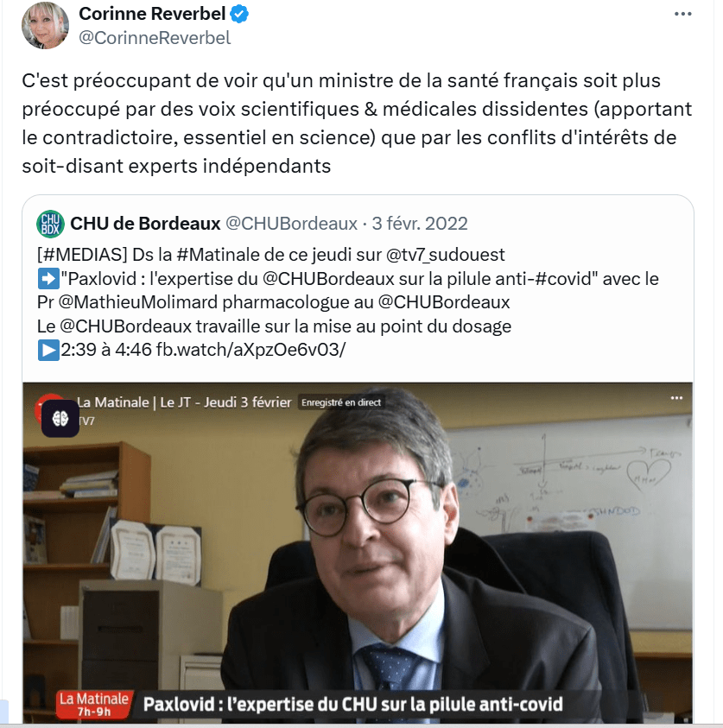Click the Corinne Reverbel display name
The height and width of the screenshot is (728, 723).
(x=152, y=14)
